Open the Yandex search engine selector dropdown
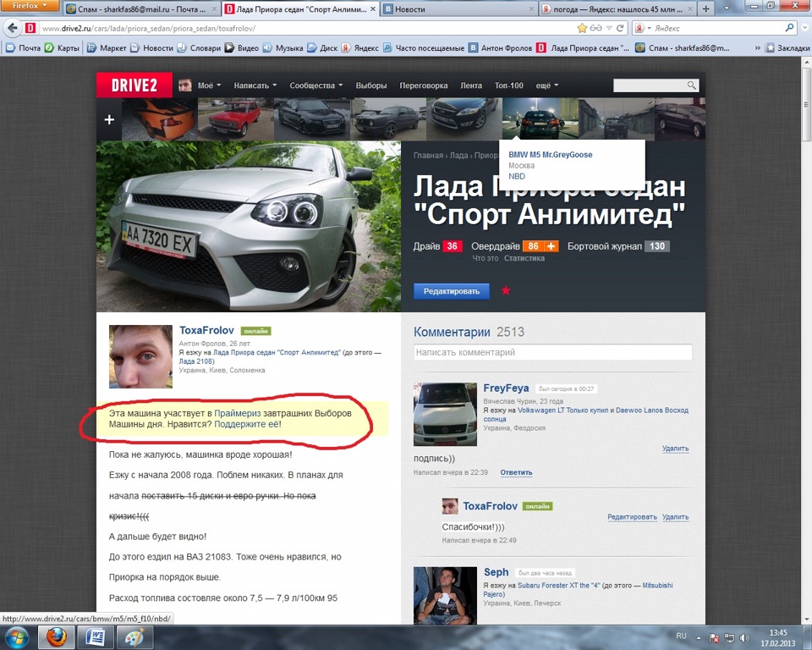Image resolution: width=812 pixels, height=650 pixels. [642, 28]
